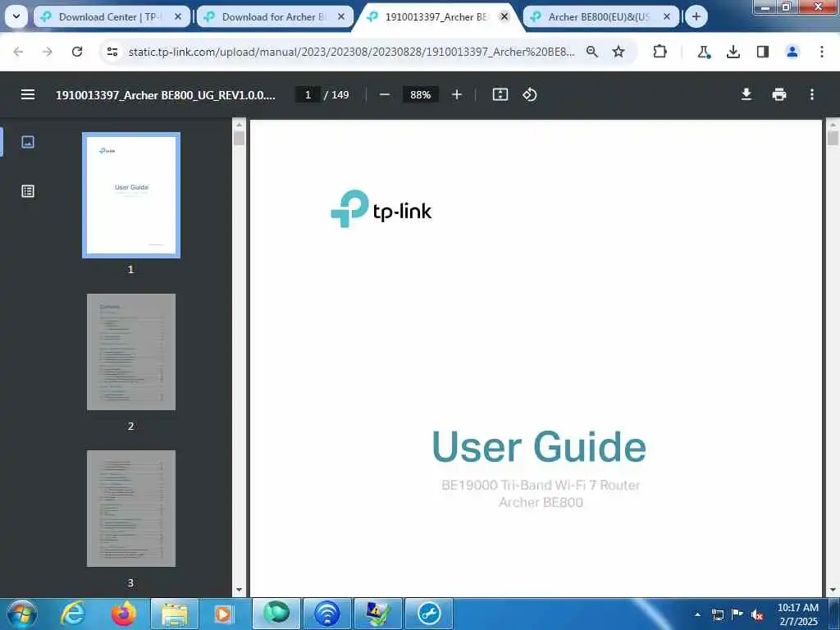Close the Archer BE800(EU)&(US tab

(x=667, y=16)
